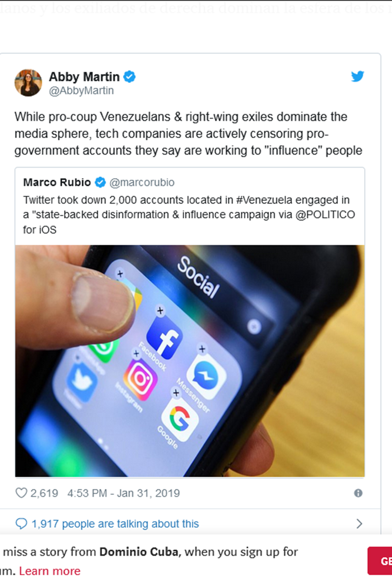Viewport: 392px width, 588px height.
Task: Open the @AbbyMartin handle link
Action: [81, 90]
